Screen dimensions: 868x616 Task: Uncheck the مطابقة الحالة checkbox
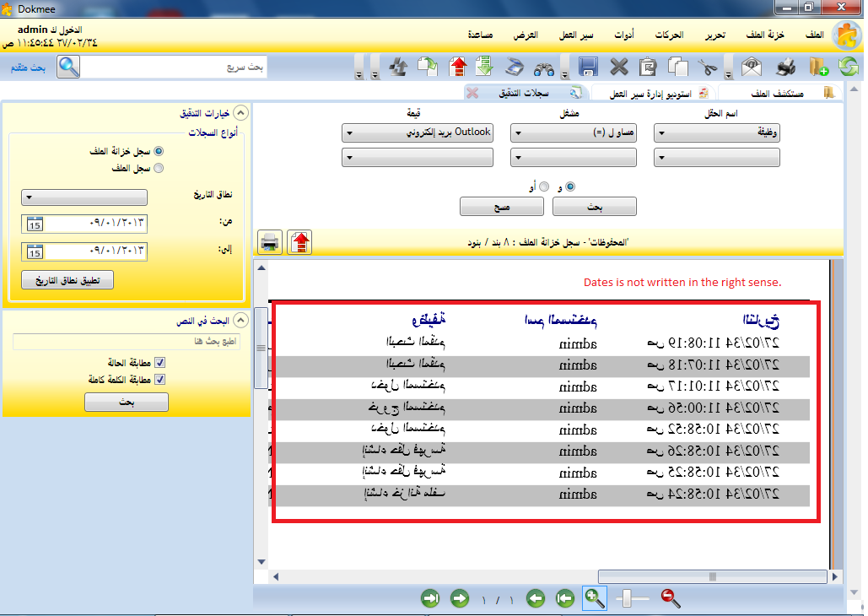[159, 361]
